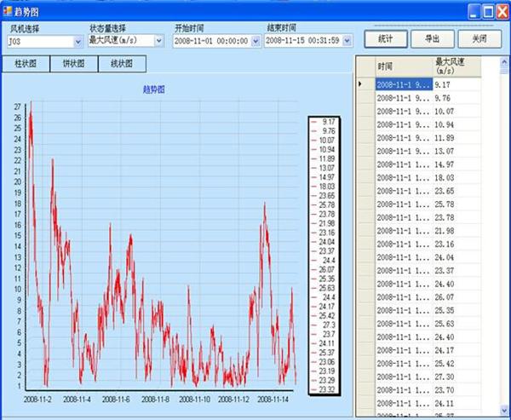The width and height of the screenshot is (511, 420).
Task: Click the row selector arrow of first table row
Action: click(x=361, y=84)
